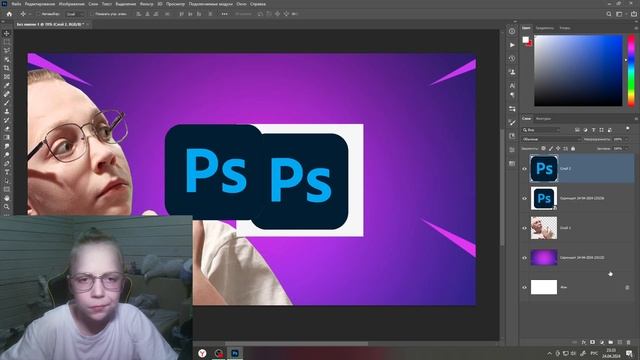The height and width of the screenshot is (360, 640).
Task: Open the blend mode Обычные dropdown
Action: click(x=551, y=139)
